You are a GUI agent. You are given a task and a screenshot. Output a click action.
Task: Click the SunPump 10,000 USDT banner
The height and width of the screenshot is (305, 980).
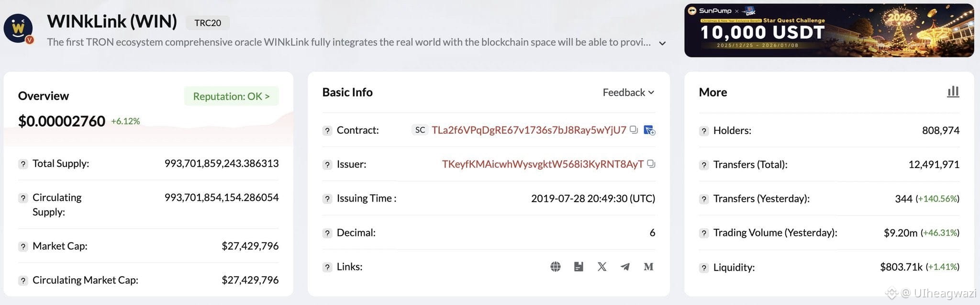pos(829,31)
